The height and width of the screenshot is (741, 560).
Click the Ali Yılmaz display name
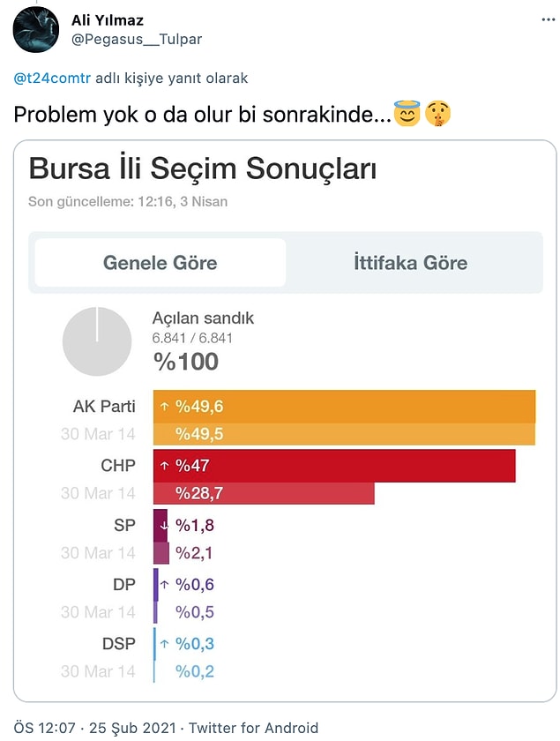pyautogui.click(x=108, y=20)
